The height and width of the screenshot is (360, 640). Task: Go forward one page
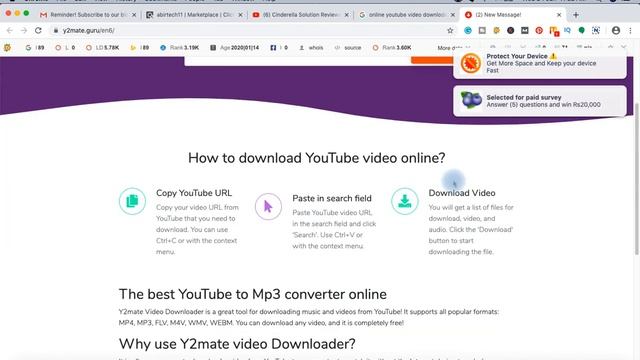pyautogui.click(x=24, y=30)
